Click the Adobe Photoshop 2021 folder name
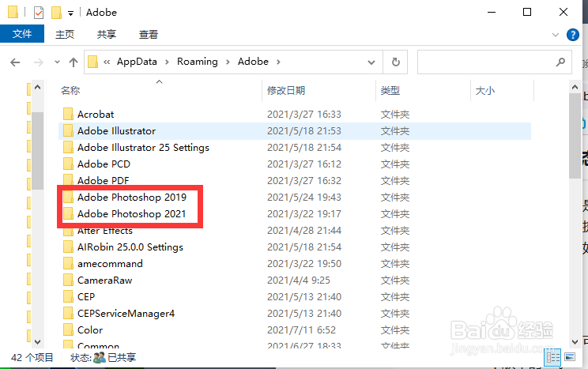 (132, 214)
